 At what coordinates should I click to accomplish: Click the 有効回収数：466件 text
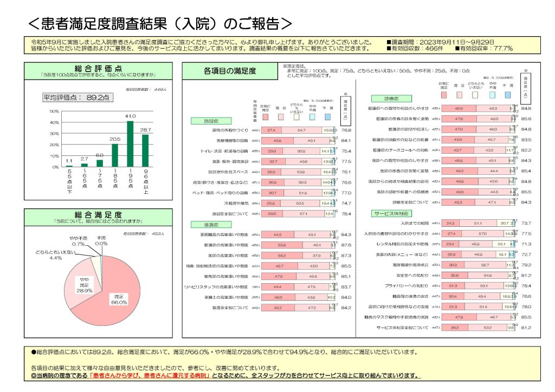415,48
